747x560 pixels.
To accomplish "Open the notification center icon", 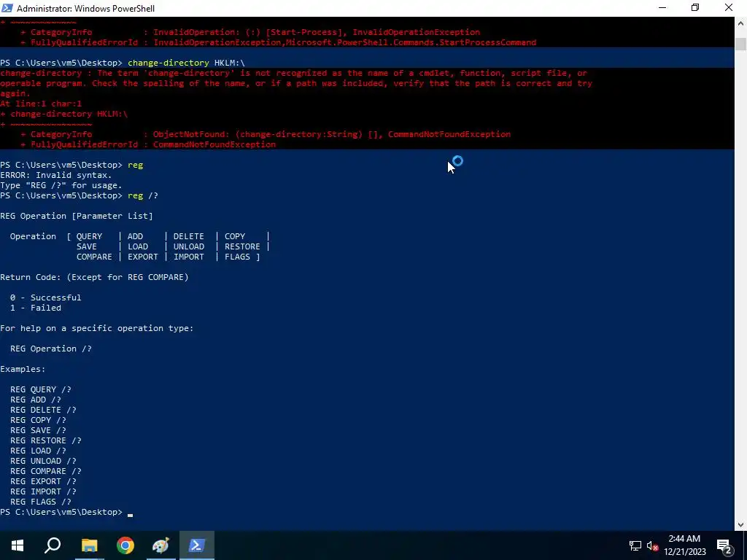I will click(724, 545).
